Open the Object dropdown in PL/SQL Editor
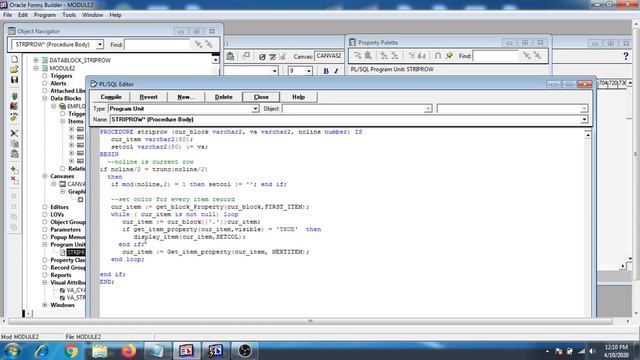 pos(428,109)
